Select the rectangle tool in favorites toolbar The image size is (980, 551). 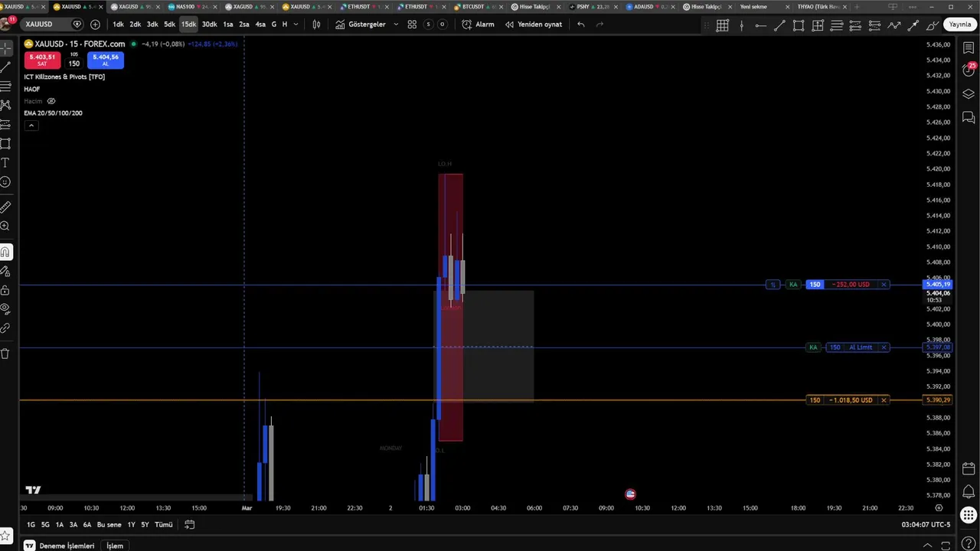(x=799, y=25)
